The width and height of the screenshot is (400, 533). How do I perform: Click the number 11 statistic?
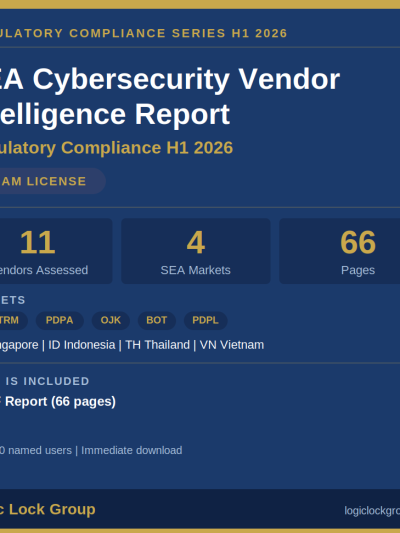[37, 242]
